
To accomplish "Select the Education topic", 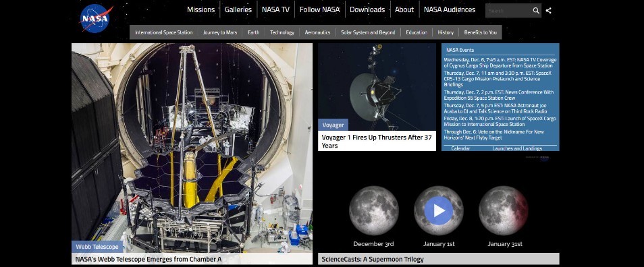I will click(417, 32).
